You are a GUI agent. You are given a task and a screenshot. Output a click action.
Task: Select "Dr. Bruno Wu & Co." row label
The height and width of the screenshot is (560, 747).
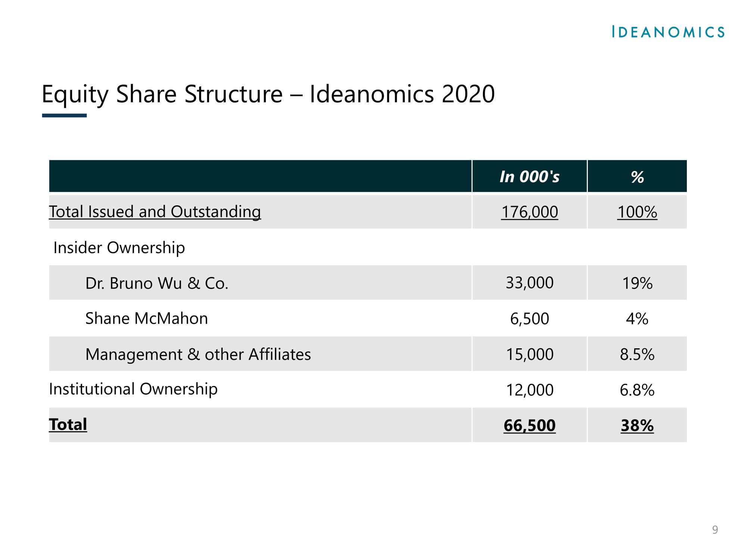click(157, 283)
